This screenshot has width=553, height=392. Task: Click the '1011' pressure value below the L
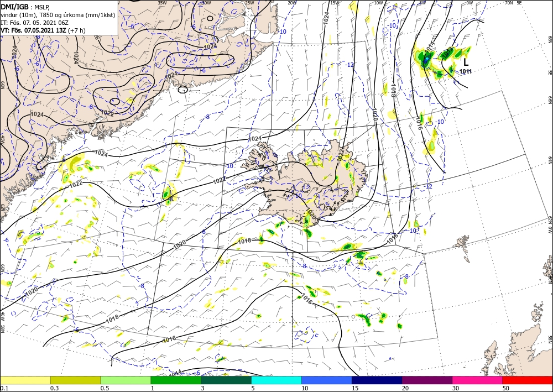(x=466, y=71)
